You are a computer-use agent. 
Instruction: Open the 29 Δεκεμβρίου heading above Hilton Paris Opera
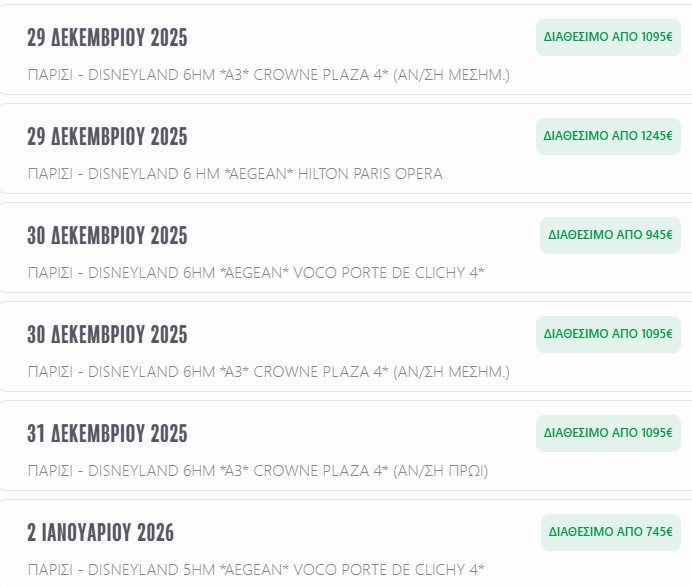[107, 137]
